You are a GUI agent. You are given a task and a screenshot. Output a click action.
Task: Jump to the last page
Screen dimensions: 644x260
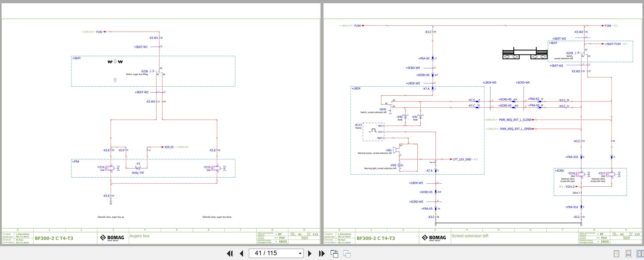pos(322,253)
